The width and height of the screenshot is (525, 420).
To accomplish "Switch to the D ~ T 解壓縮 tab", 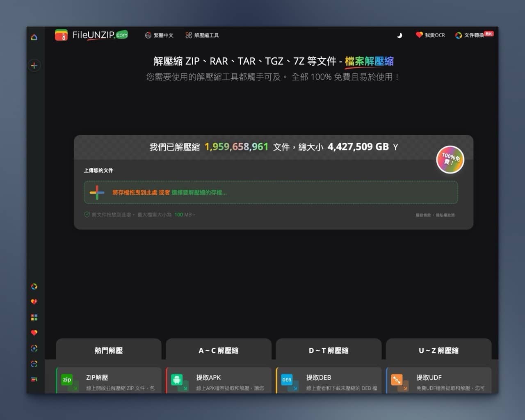I will [x=329, y=350].
